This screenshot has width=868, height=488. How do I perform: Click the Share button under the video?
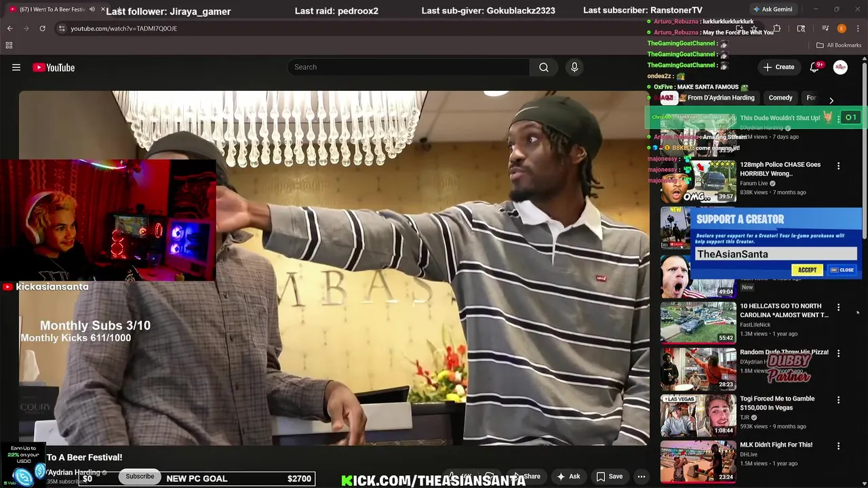[x=526, y=476]
